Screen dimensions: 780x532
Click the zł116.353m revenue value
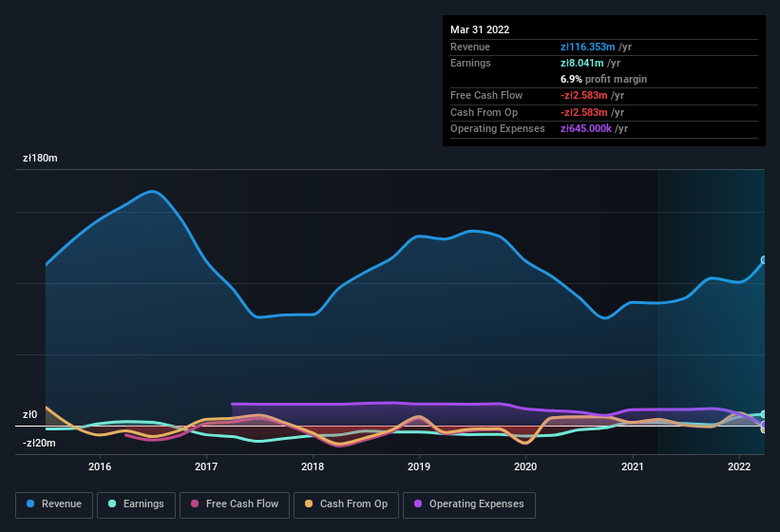[587, 47]
